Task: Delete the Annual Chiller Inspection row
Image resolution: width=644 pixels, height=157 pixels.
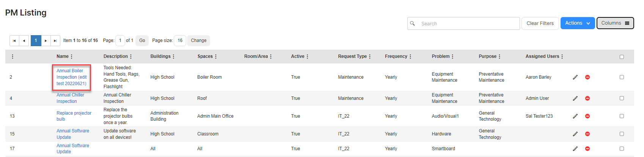Action: coord(587,98)
